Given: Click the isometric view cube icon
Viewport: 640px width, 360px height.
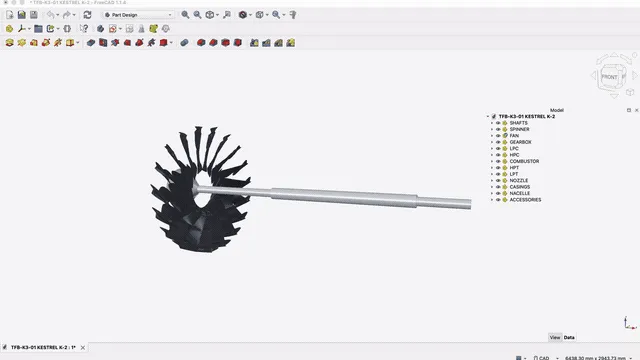Looking at the screenshot, I should (x=210, y=15).
